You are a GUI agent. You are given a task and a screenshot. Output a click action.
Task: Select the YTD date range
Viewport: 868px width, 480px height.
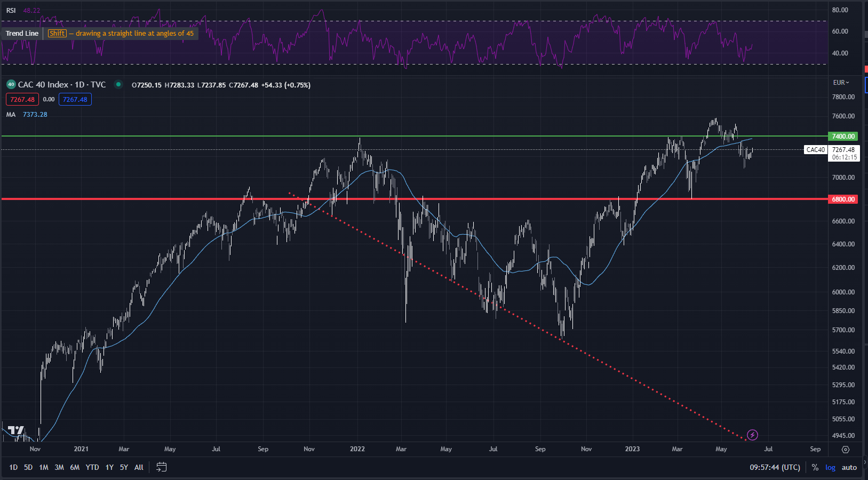pyautogui.click(x=92, y=467)
